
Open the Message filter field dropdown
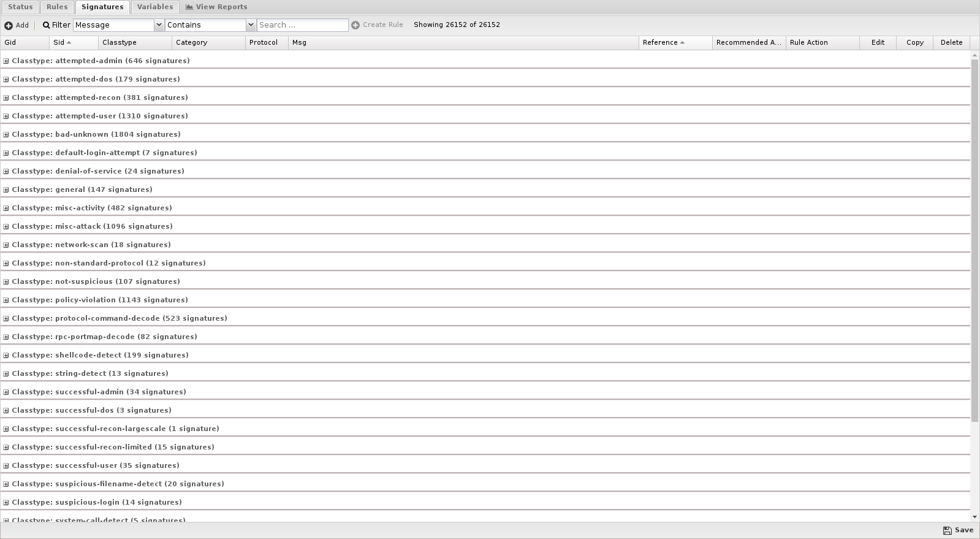click(x=159, y=25)
